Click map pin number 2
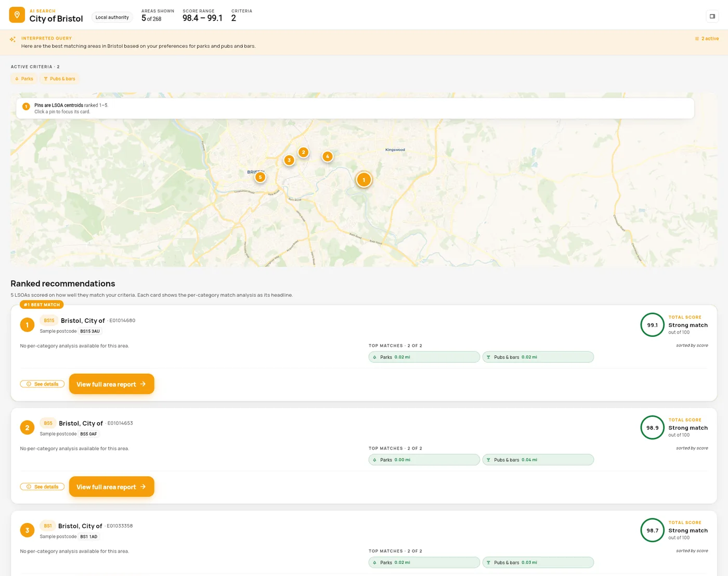728x576 pixels. [x=303, y=152]
